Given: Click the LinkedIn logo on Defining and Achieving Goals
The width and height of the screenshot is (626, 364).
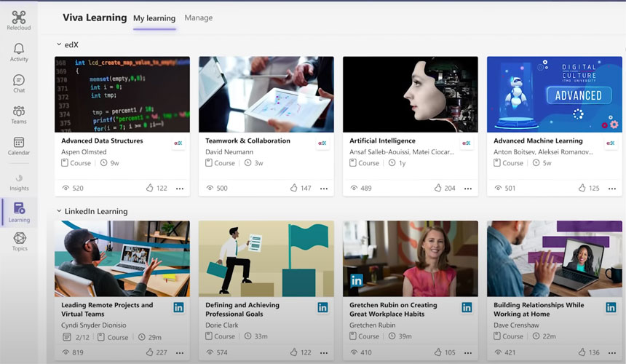Looking at the screenshot, I should 322,307.
